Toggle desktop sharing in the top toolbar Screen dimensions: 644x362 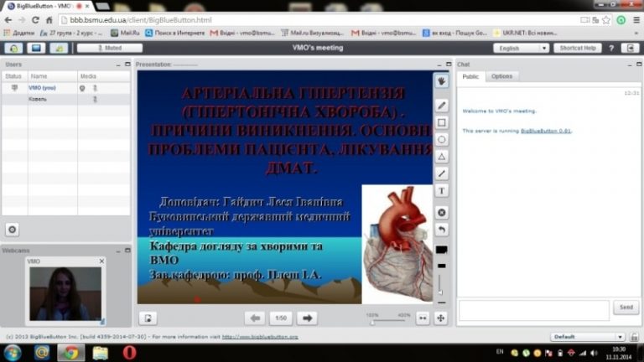point(36,48)
